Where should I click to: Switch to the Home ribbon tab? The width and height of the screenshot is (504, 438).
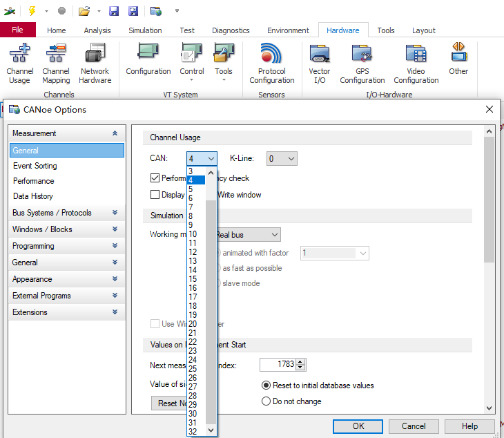(x=56, y=30)
